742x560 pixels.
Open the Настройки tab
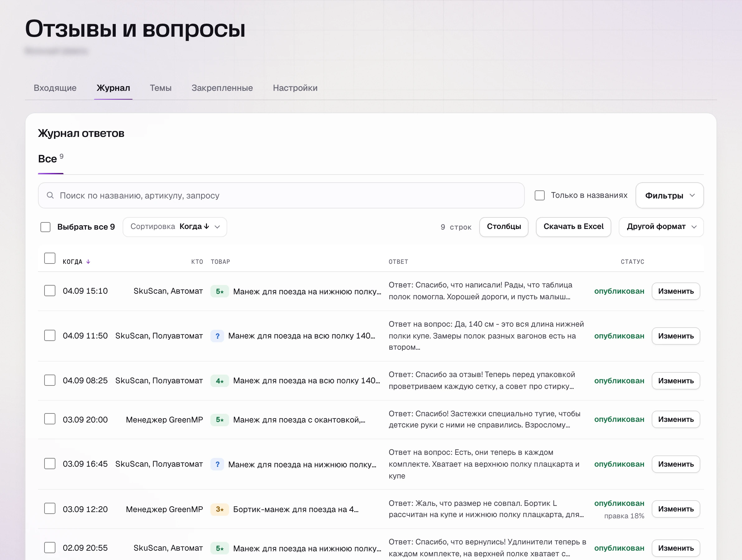pos(295,88)
